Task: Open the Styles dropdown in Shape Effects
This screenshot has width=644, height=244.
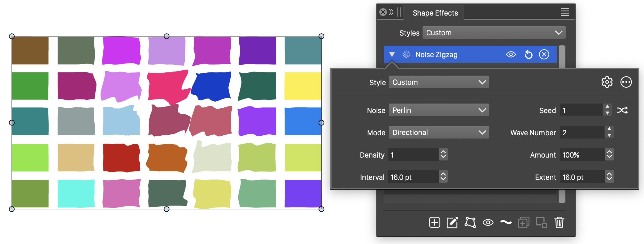Action: (x=494, y=33)
